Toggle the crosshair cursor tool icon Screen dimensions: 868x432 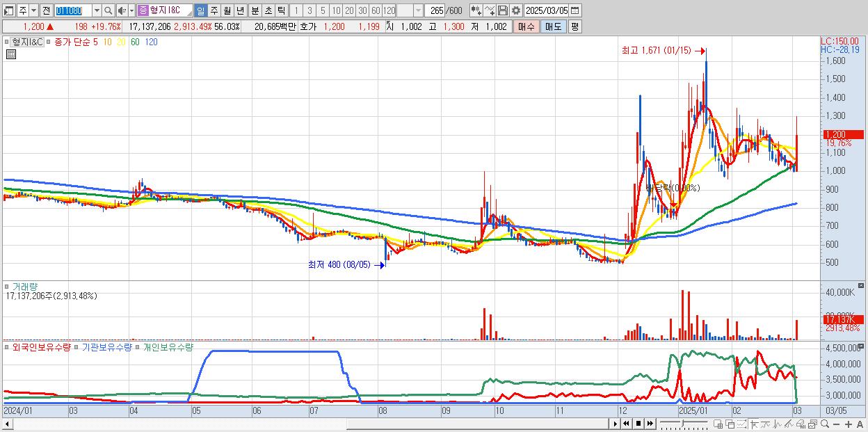click(x=754, y=424)
